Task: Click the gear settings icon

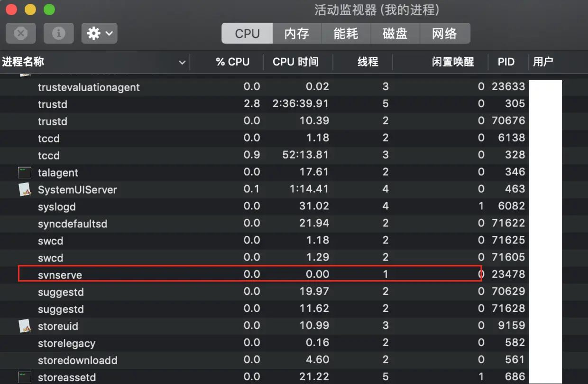Action: (94, 33)
